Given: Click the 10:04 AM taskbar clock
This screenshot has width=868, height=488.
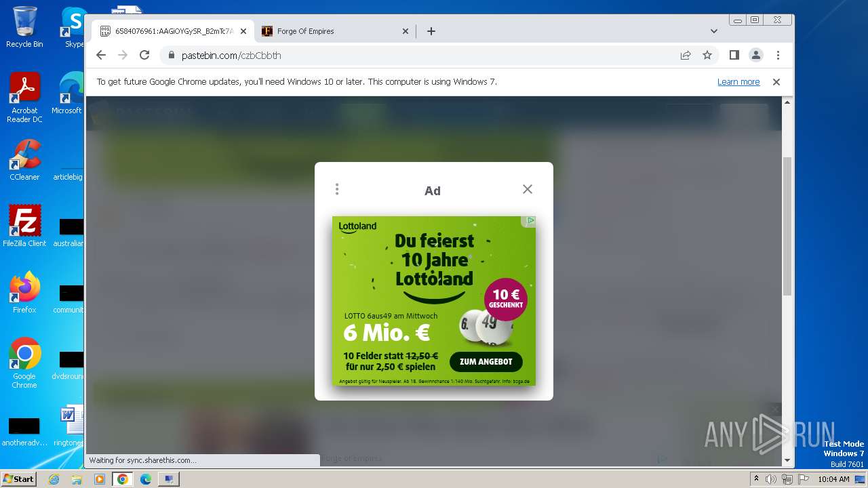Looking at the screenshot, I should 833,479.
